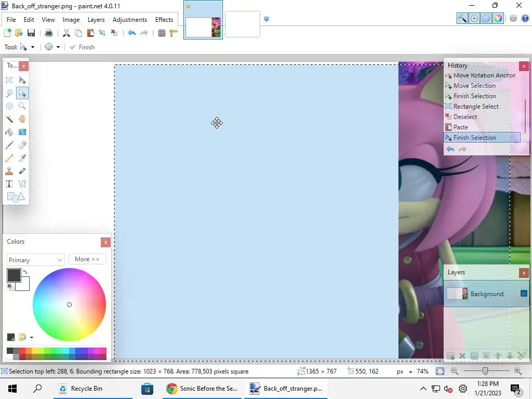Select the Recolor tool

(x=22, y=170)
